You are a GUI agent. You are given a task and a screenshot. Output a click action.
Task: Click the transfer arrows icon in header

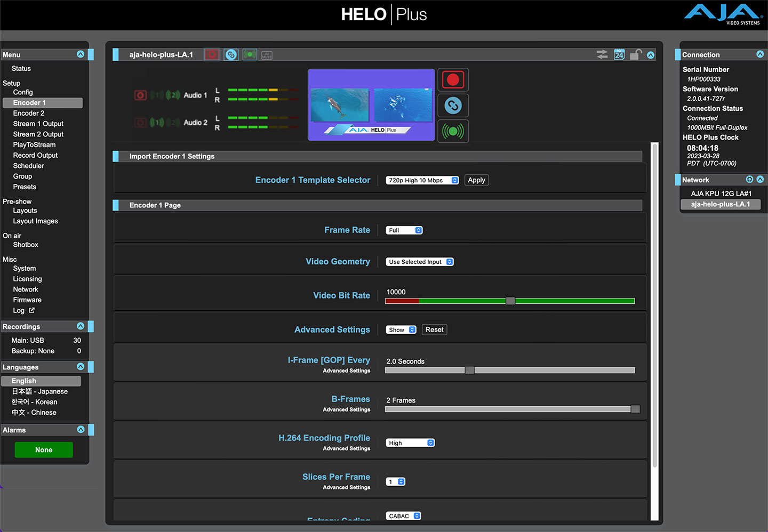pyautogui.click(x=602, y=55)
